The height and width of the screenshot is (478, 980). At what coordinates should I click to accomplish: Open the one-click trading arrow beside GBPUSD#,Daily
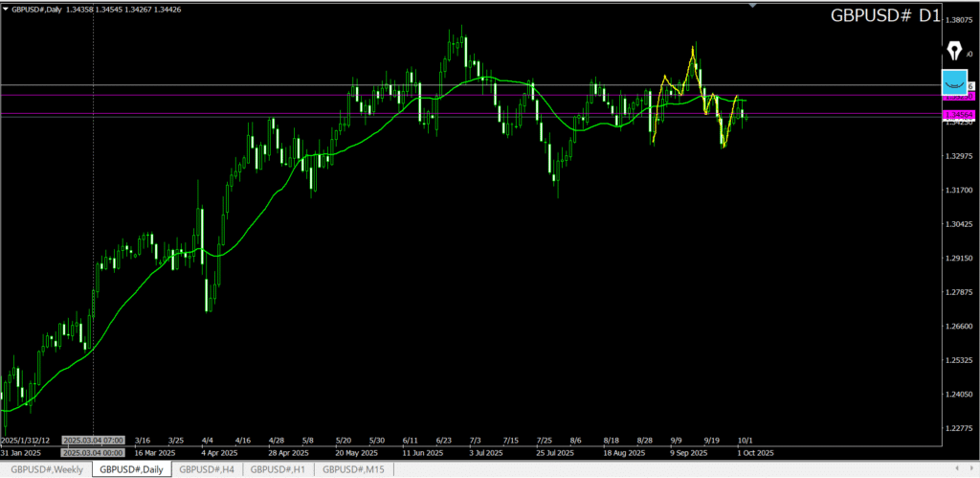[6, 9]
